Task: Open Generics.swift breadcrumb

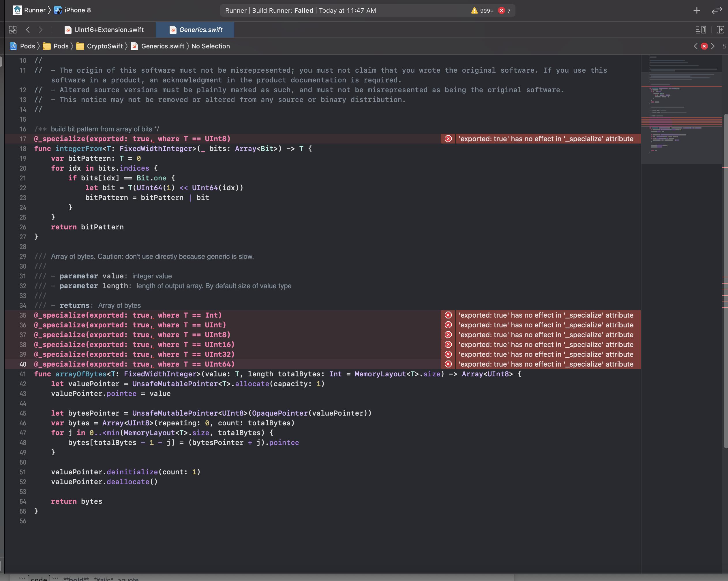Action: click(158, 46)
